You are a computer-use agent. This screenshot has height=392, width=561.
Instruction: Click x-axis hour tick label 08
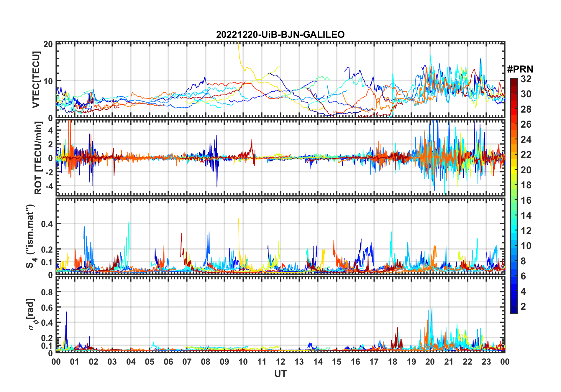tap(206, 362)
